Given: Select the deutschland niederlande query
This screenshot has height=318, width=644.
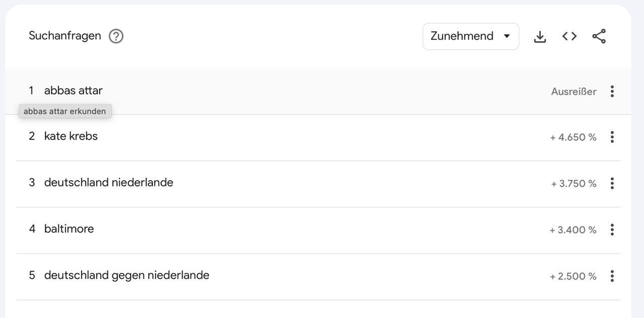Looking at the screenshot, I should pos(109,182).
